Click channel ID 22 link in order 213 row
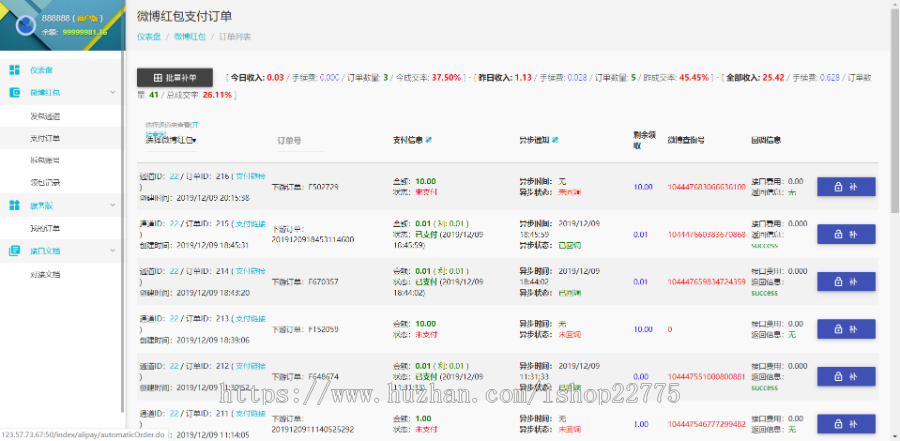The width and height of the screenshot is (900, 441). coord(174,318)
